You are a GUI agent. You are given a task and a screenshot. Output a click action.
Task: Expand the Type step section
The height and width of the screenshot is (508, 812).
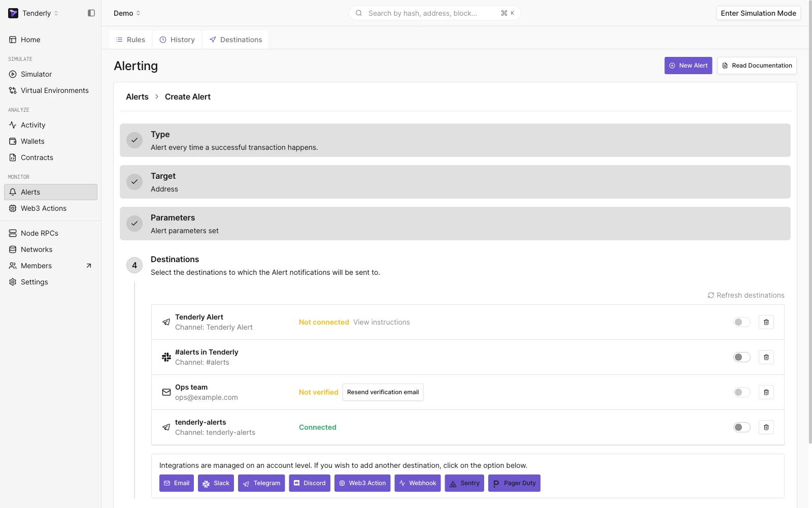click(x=455, y=140)
